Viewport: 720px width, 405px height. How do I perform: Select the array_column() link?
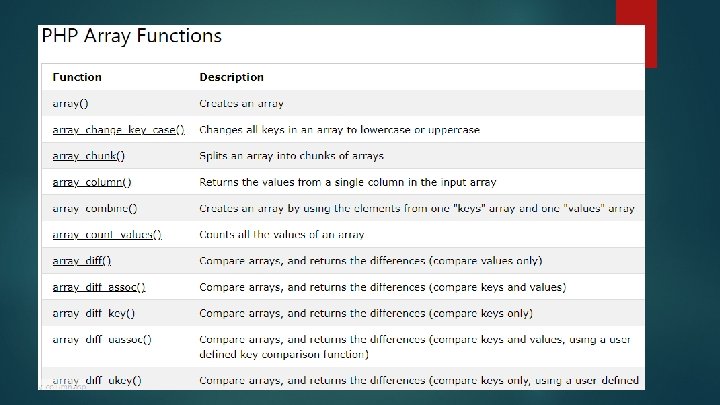click(x=92, y=182)
